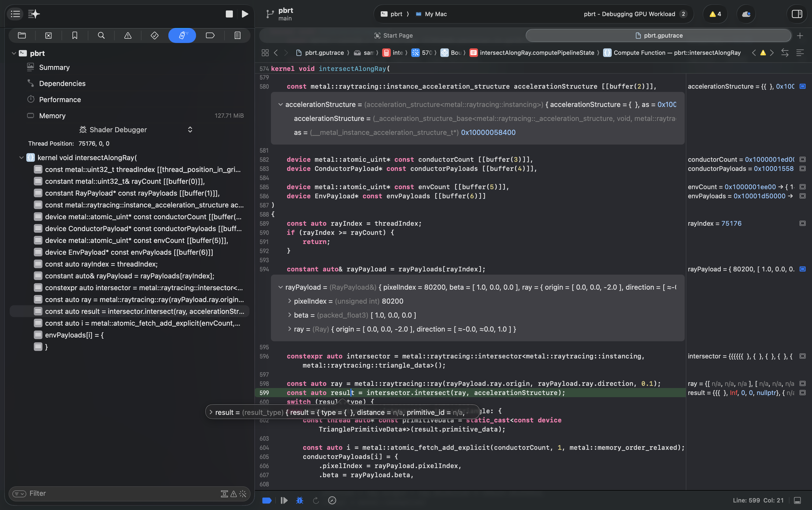Open the bookmark navigator icon

click(x=74, y=35)
